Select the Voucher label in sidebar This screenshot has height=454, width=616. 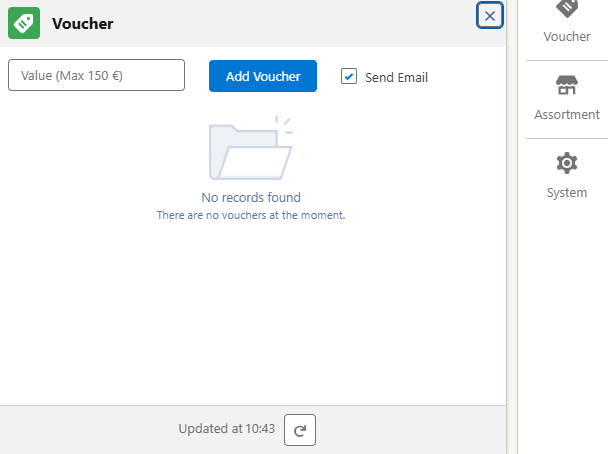pos(566,36)
